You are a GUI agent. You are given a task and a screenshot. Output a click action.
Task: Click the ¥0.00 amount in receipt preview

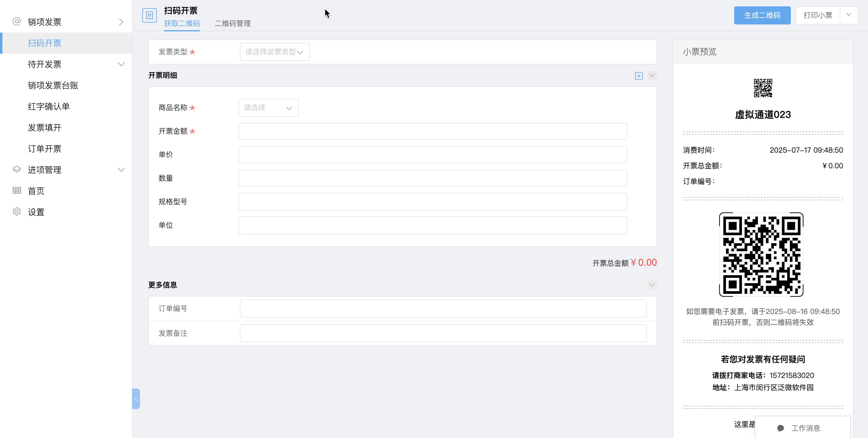[833, 166]
